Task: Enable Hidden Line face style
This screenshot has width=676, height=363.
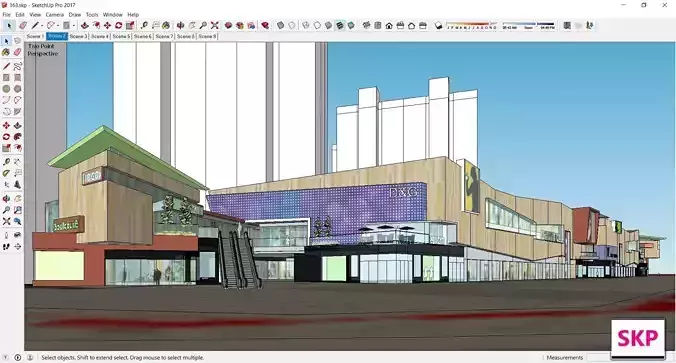Action: pyautogui.click(x=317, y=26)
